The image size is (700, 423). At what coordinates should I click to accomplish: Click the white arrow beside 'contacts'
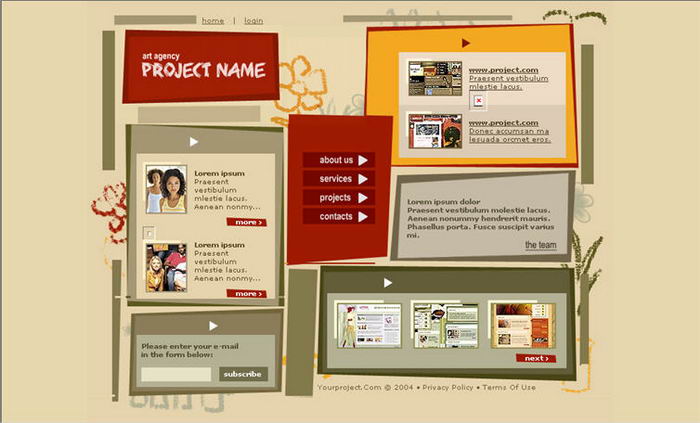pyautogui.click(x=363, y=217)
